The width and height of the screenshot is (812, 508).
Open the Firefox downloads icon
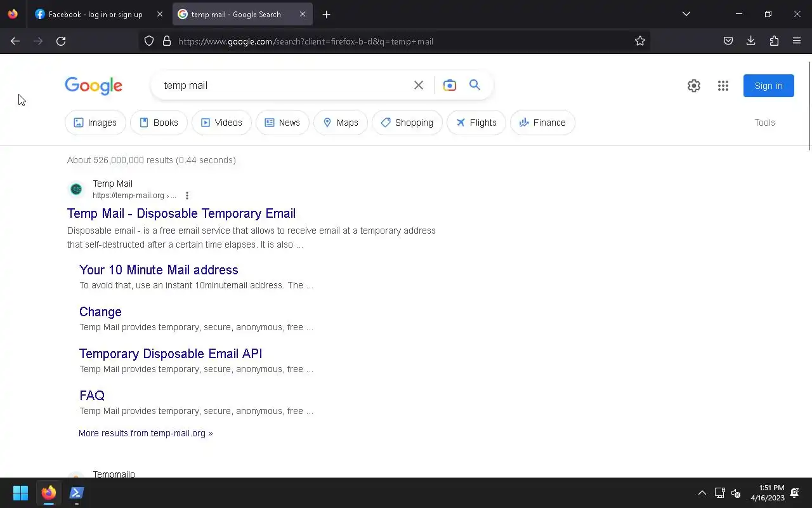tap(751, 41)
